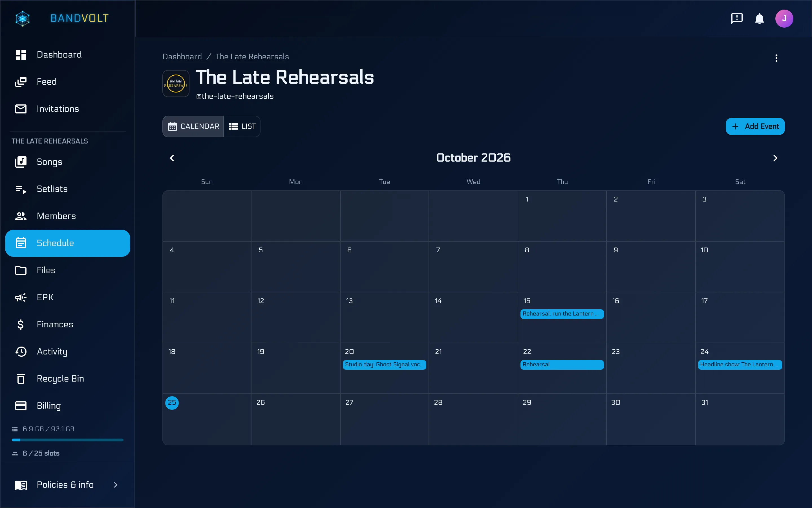Open Invitations in the sidebar

point(67,109)
